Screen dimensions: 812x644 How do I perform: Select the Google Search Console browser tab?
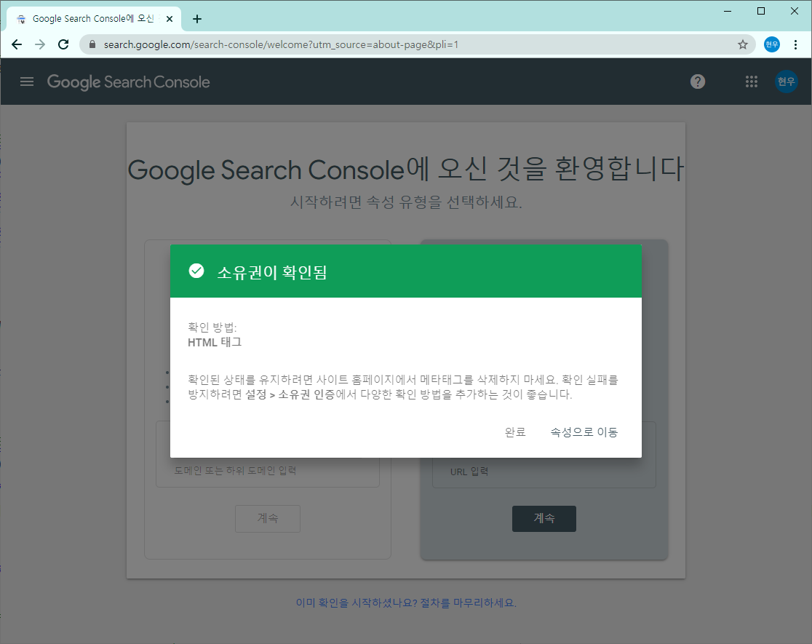point(94,19)
